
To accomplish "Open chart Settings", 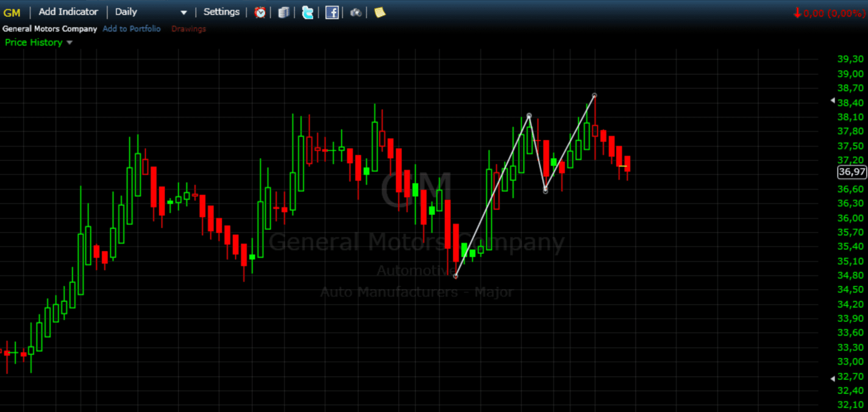I will pyautogui.click(x=221, y=12).
